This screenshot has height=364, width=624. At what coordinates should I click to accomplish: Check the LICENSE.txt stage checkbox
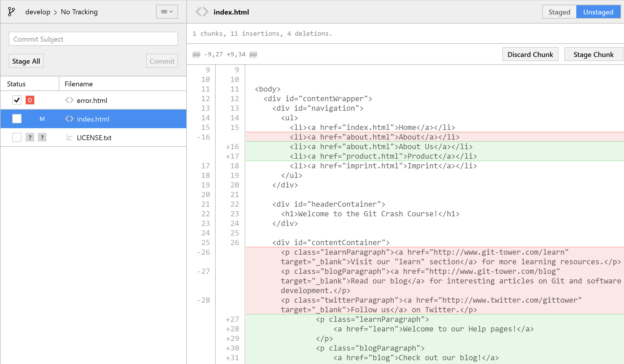(17, 138)
